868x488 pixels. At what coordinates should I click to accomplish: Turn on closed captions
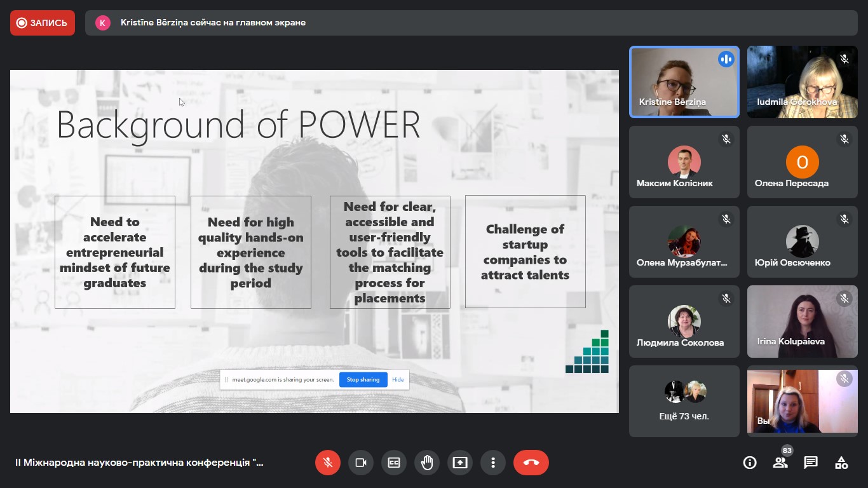pos(394,463)
